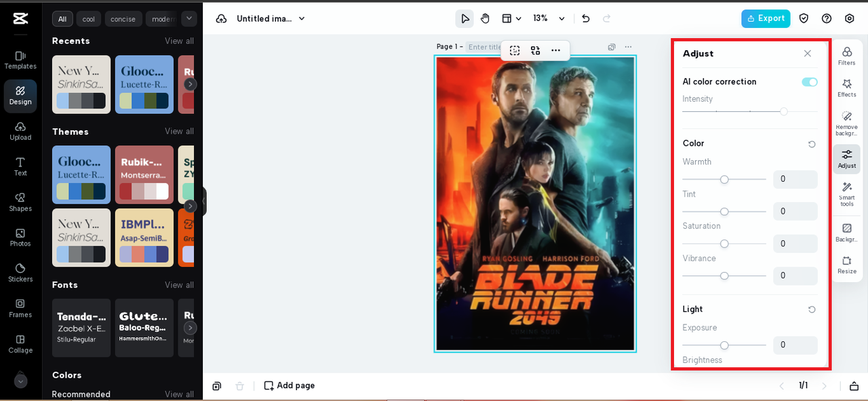Open the Effects panel
This screenshot has height=401, width=868.
847,88
